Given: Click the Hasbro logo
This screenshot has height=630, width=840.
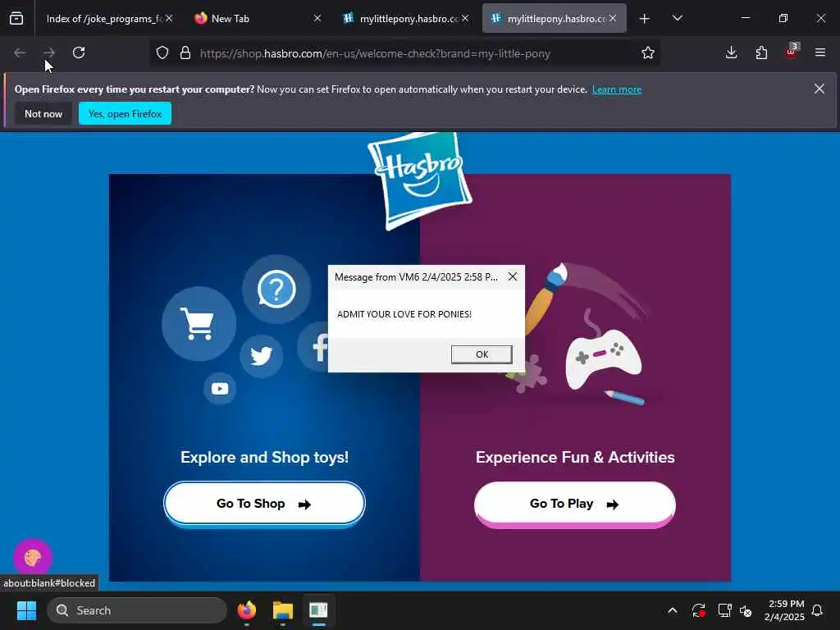Looking at the screenshot, I should coord(419,180).
